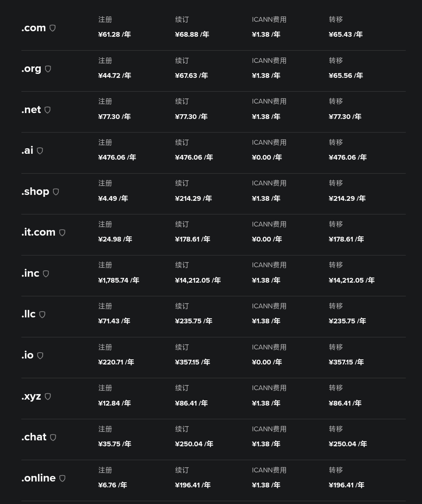Click the shield icon next to .chat
This screenshot has width=422, height=504.
point(53,437)
